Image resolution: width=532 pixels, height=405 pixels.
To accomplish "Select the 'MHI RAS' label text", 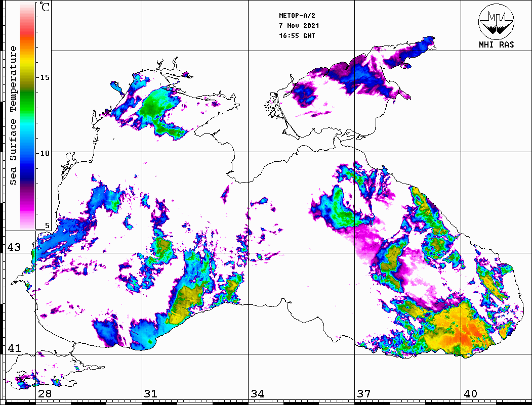I will (x=497, y=44).
